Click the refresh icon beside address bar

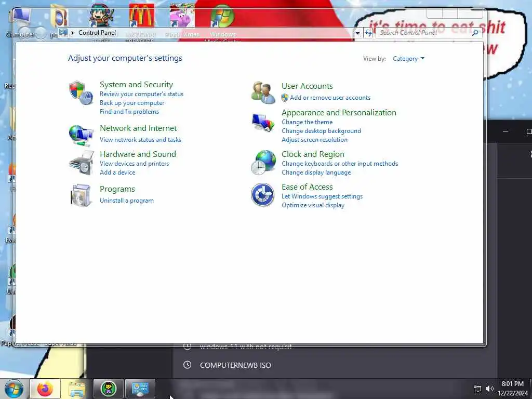pyautogui.click(x=368, y=33)
